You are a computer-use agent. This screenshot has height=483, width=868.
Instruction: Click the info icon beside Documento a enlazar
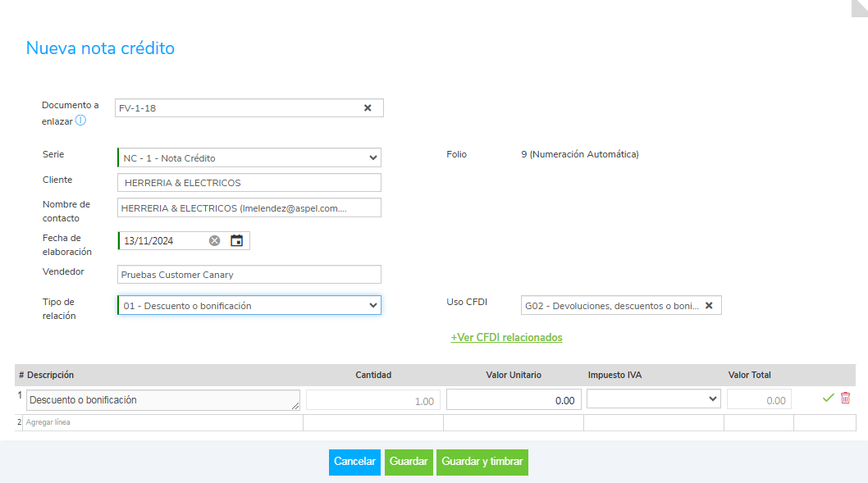80,121
